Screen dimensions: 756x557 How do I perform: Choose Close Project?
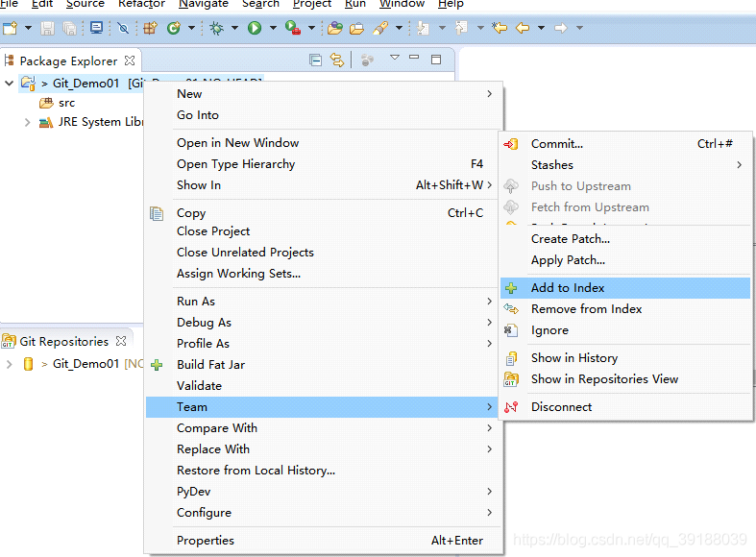point(324,231)
